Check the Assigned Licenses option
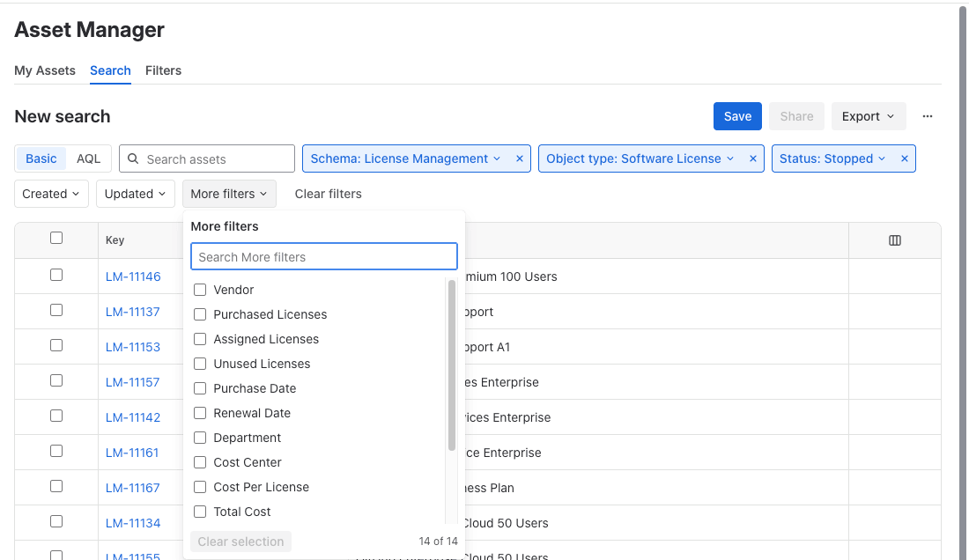The image size is (969, 560). click(200, 339)
